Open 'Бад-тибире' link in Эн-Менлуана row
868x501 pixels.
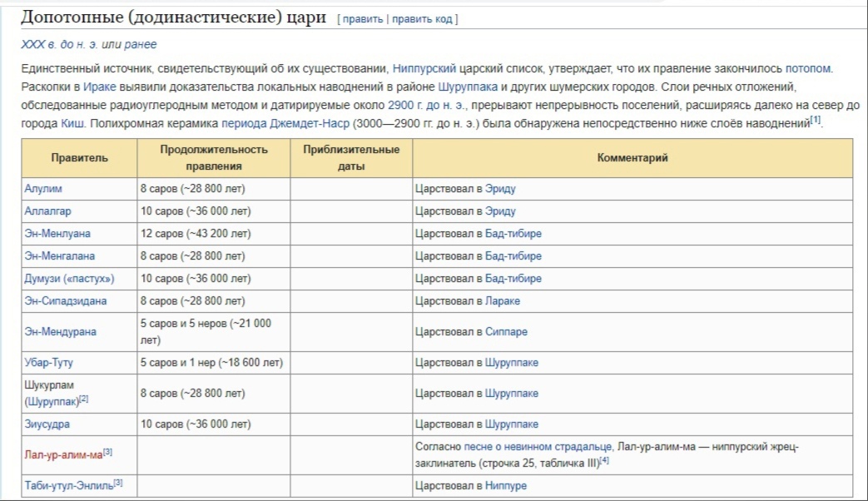point(513,234)
